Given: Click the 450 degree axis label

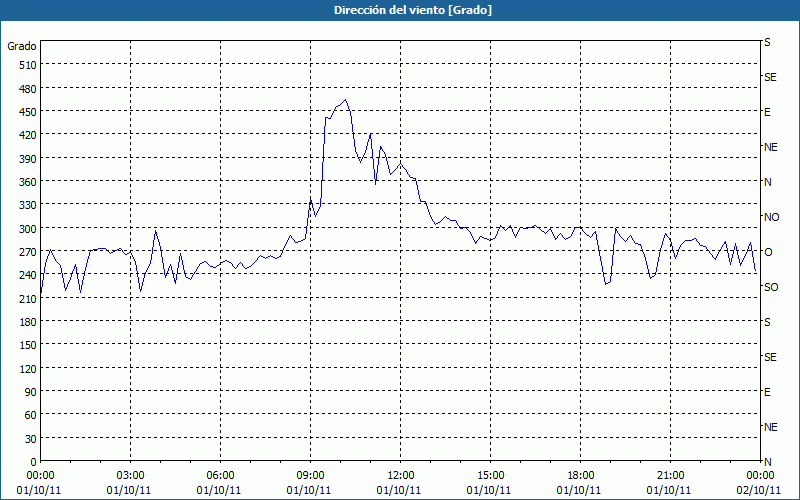Looking at the screenshot, I should click(28, 112).
